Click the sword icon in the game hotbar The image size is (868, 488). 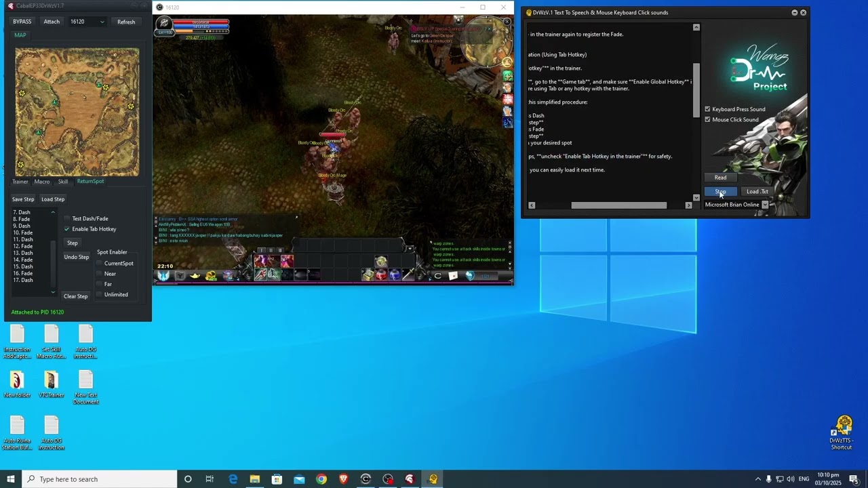tap(408, 275)
